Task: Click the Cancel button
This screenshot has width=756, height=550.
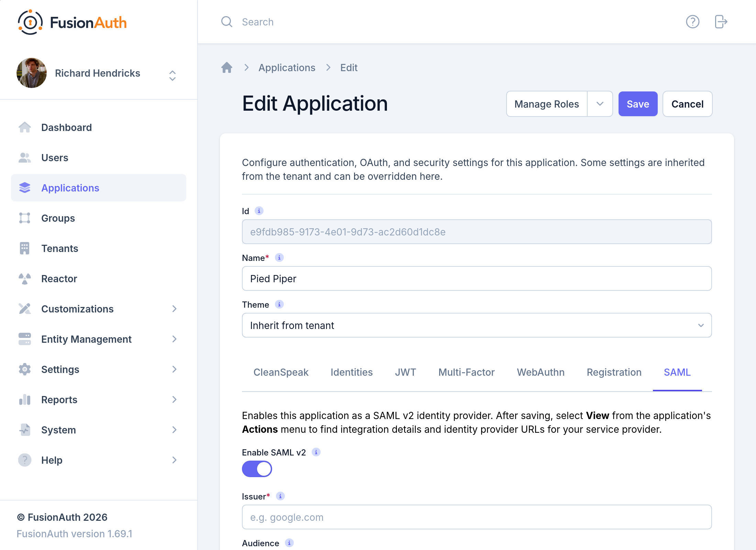Action: [688, 104]
